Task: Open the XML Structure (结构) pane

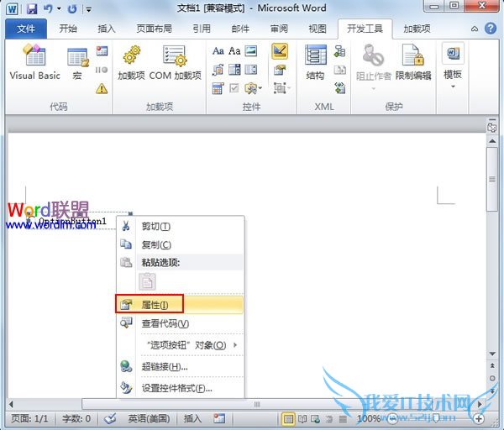Action: [316, 62]
